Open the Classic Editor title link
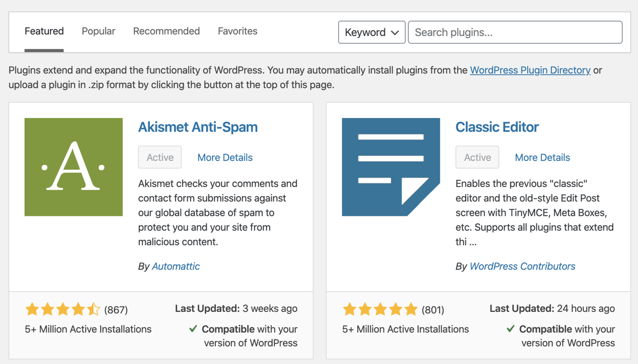 [497, 127]
